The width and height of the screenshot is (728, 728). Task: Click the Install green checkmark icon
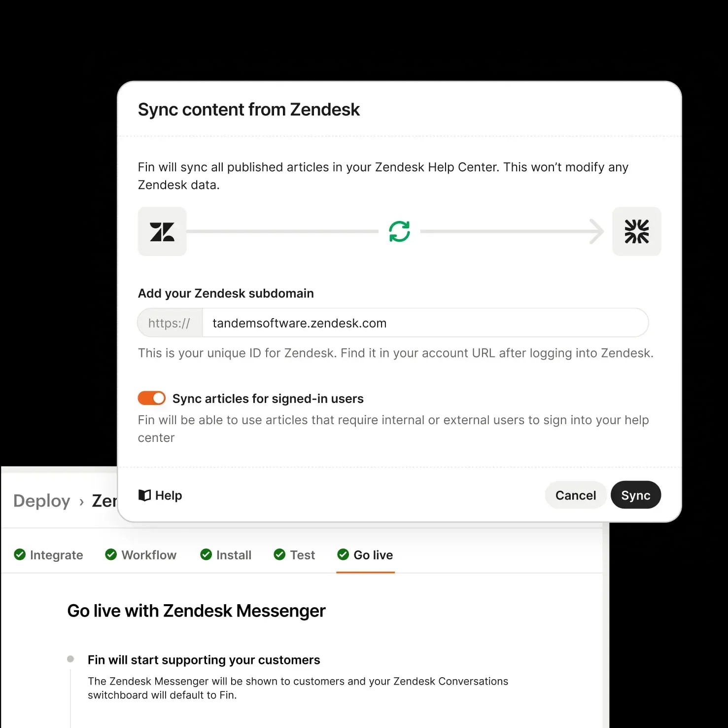click(x=206, y=555)
